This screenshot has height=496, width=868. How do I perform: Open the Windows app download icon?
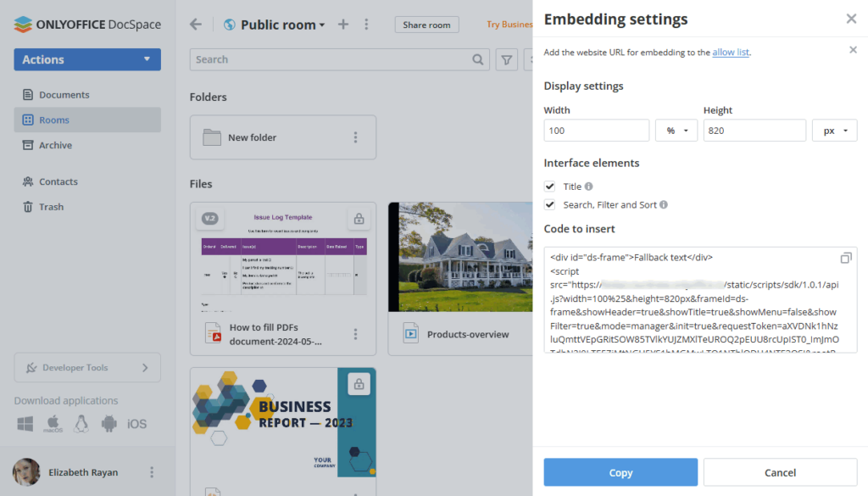coord(25,423)
